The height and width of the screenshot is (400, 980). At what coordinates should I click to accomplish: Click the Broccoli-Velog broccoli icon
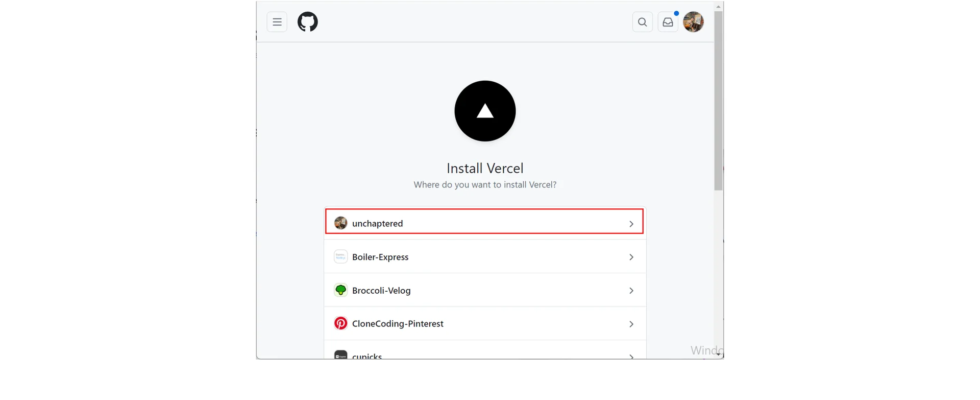340,290
